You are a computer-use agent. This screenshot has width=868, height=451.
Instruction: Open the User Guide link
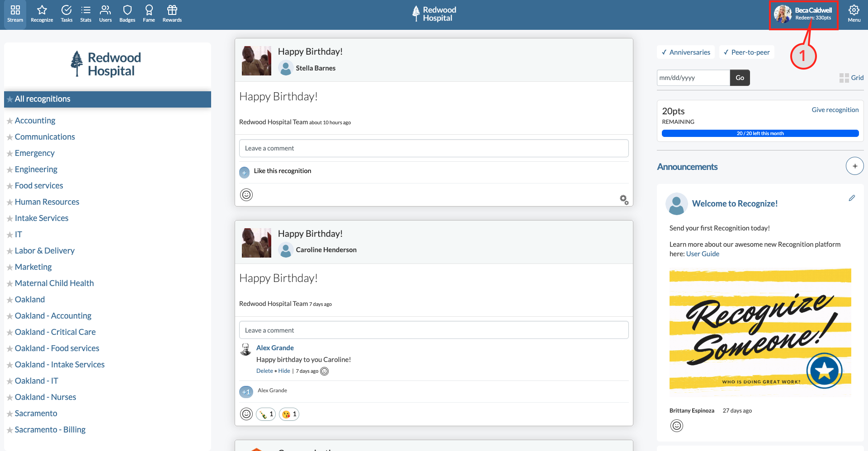point(702,254)
